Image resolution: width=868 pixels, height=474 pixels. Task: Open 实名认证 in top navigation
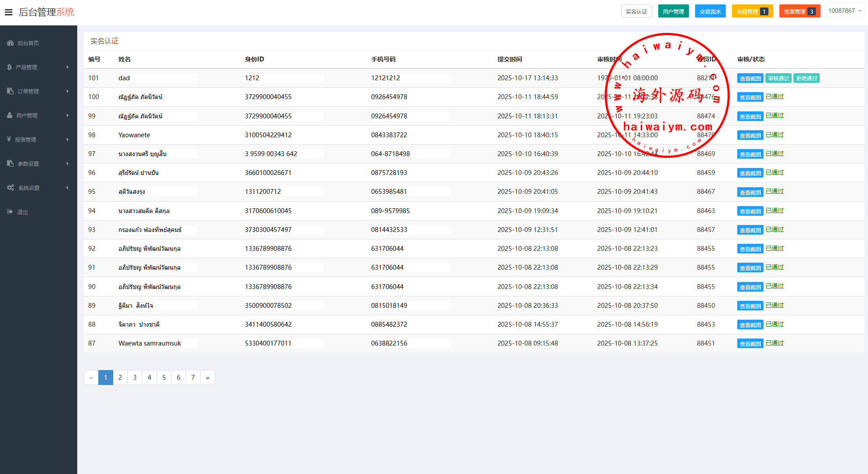[636, 11]
